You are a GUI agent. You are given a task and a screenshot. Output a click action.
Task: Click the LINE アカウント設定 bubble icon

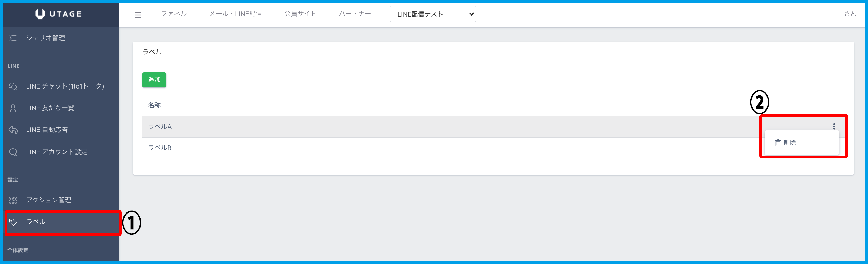13,152
